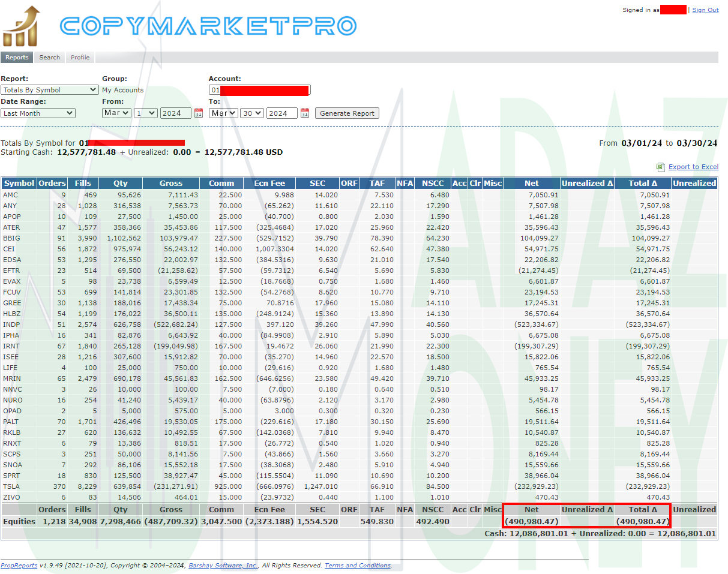Click the starting cash value 12,577,781.48
This screenshot has height=574, width=728.
86,152
